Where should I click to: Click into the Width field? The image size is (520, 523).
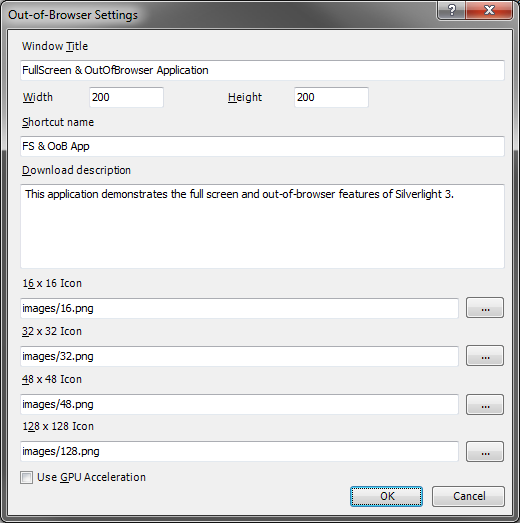point(126,97)
